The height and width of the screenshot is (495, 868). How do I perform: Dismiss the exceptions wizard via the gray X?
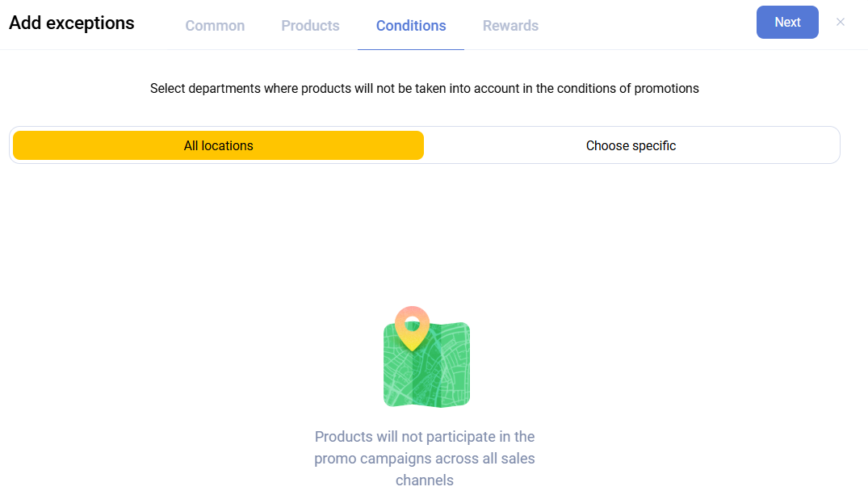click(841, 23)
